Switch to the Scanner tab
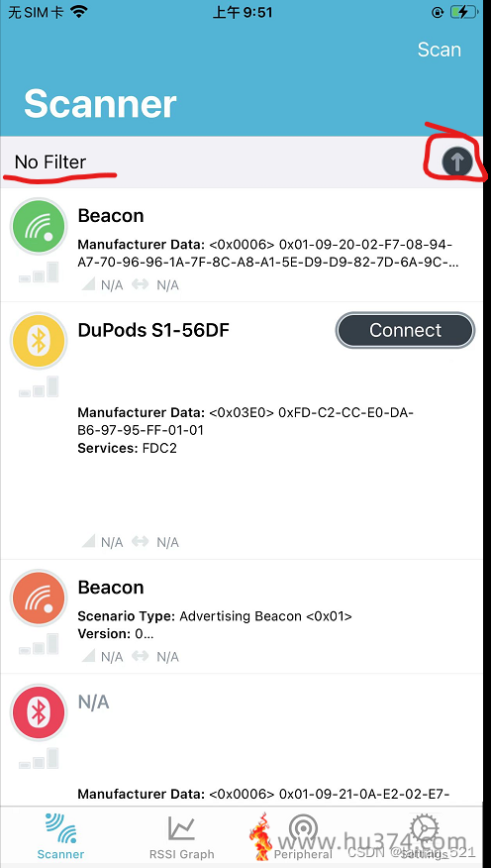491x868 pixels. coord(60,836)
